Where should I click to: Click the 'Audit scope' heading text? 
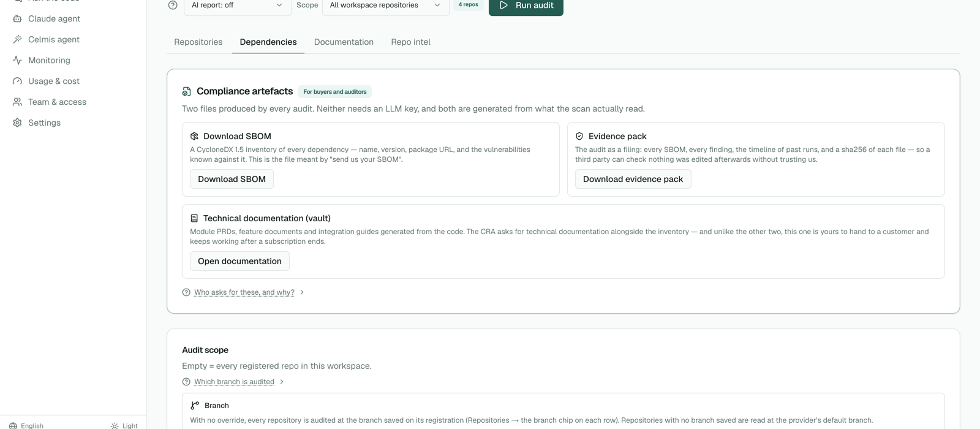click(205, 350)
